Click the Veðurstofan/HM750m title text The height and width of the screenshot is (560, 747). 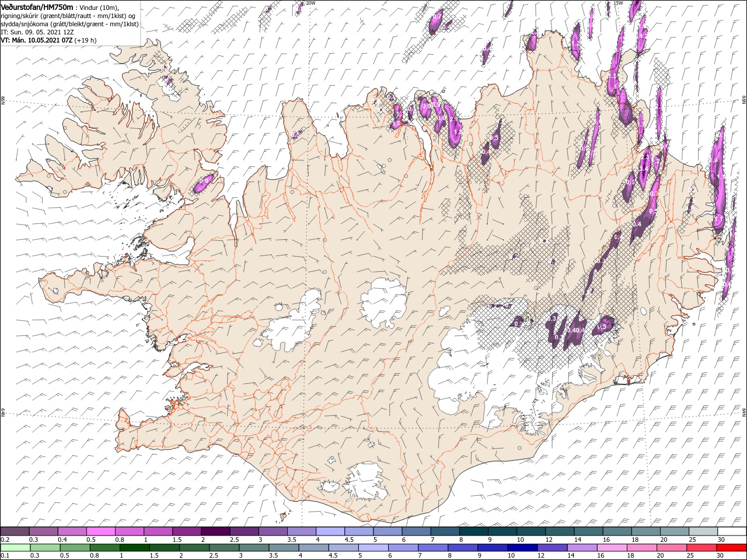pos(37,7)
